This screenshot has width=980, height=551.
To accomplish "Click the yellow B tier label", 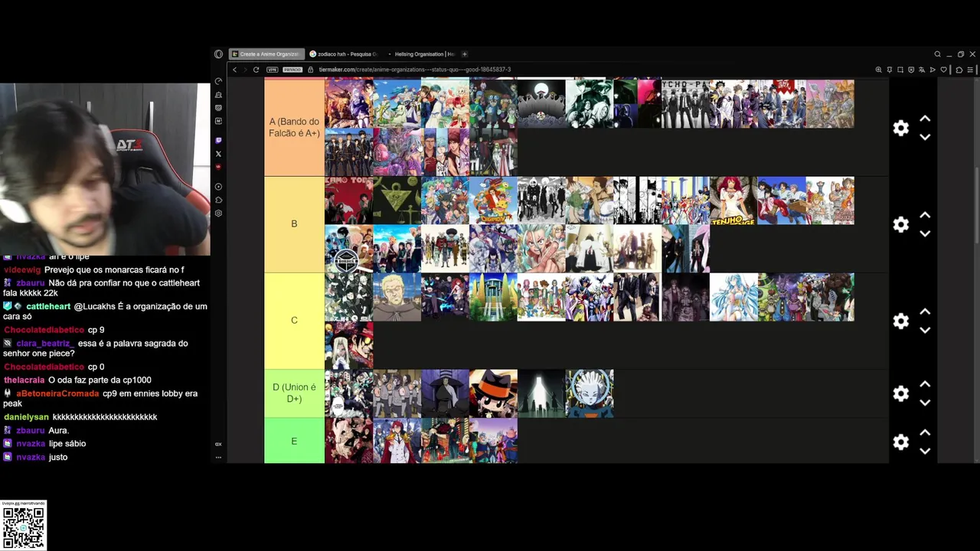I will (x=294, y=224).
